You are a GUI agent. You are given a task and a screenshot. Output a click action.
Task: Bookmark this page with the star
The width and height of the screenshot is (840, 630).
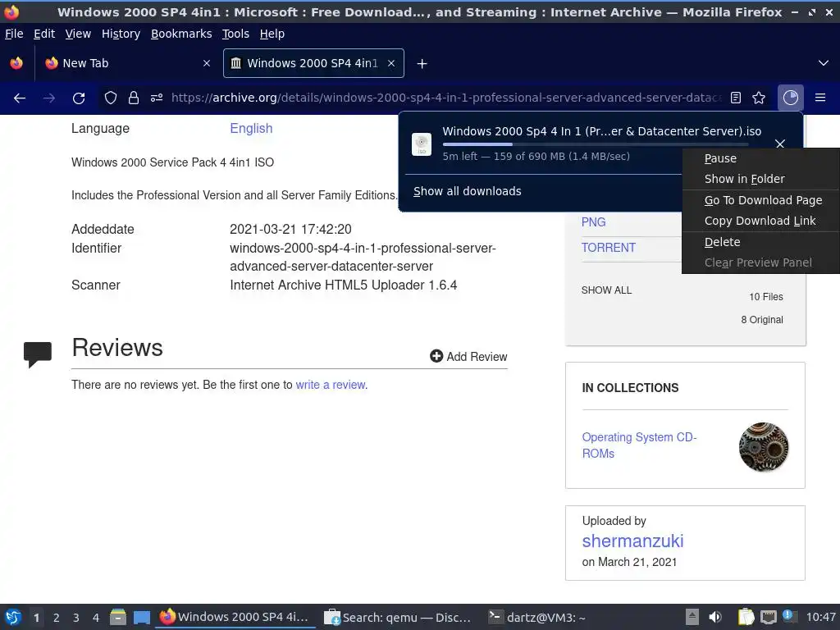[759, 98]
